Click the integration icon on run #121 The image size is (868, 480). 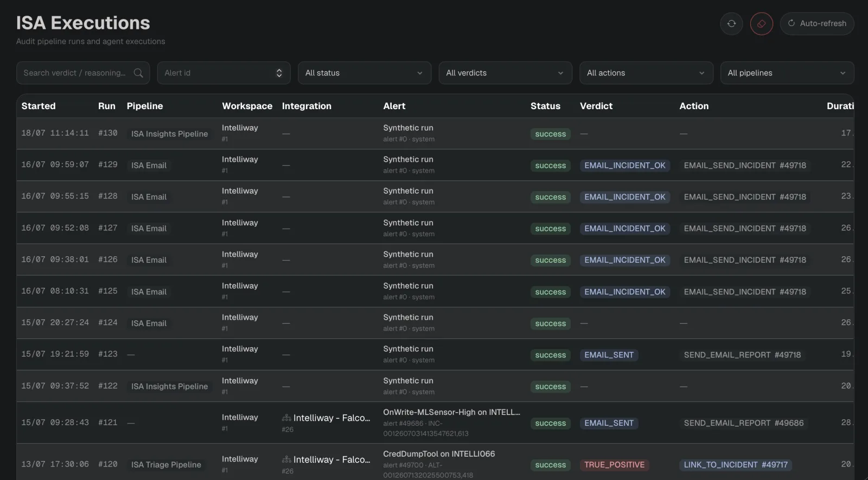tap(286, 418)
